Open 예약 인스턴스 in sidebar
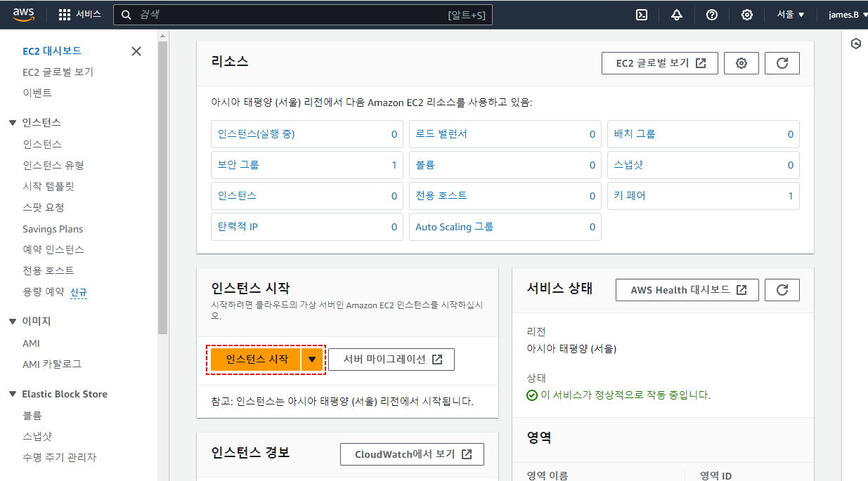 pos(53,250)
